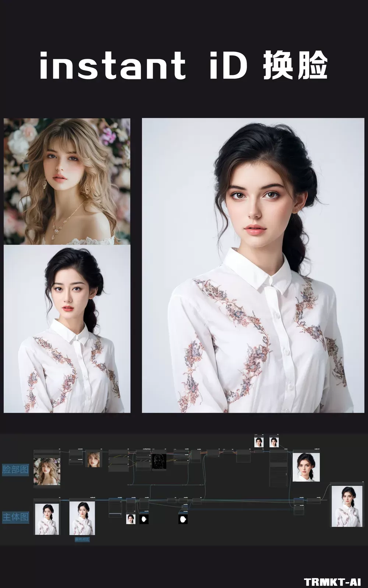Open the large blonde woman reference photo
This screenshot has height=588, width=368.
[x=67, y=181]
